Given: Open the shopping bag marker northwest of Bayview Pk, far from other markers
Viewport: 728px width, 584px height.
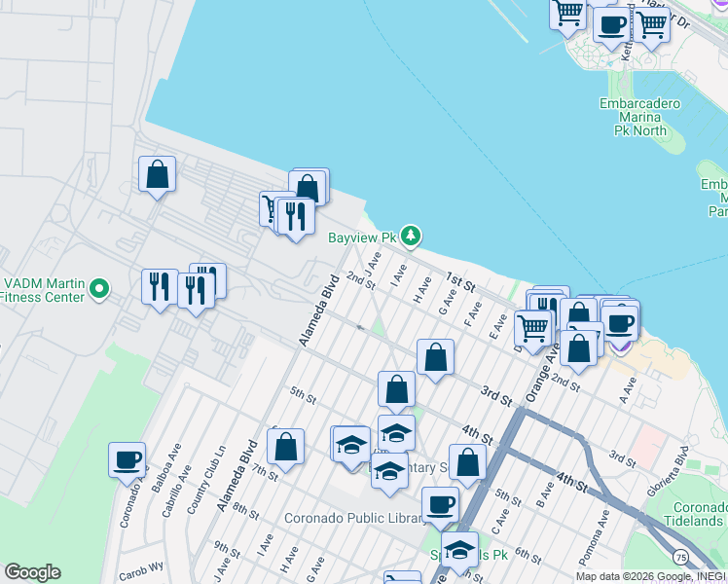Looking at the screenshot, I should (x=157, y=177).
